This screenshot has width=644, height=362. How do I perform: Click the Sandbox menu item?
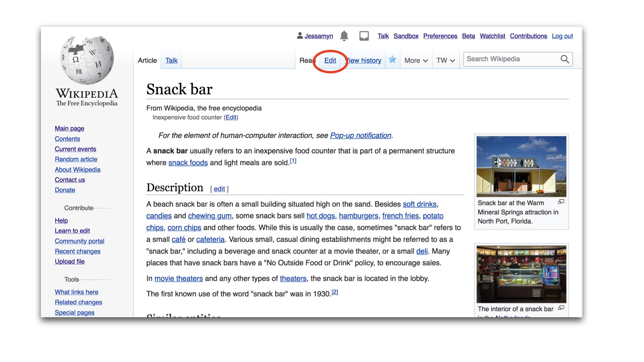[x=405, y=36]
